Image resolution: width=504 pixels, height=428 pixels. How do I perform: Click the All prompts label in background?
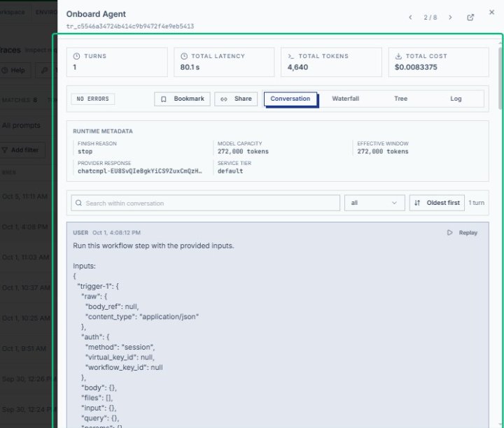click(21, 126)
